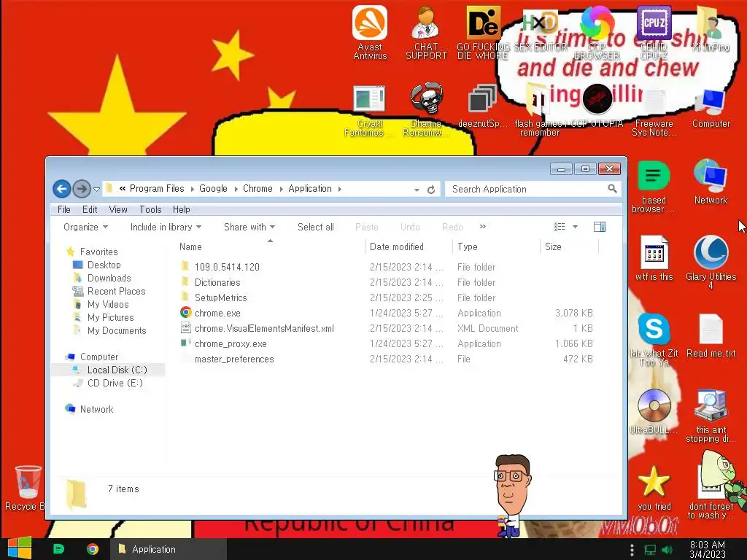Click the Chrome breadcrumb segment

258,189
